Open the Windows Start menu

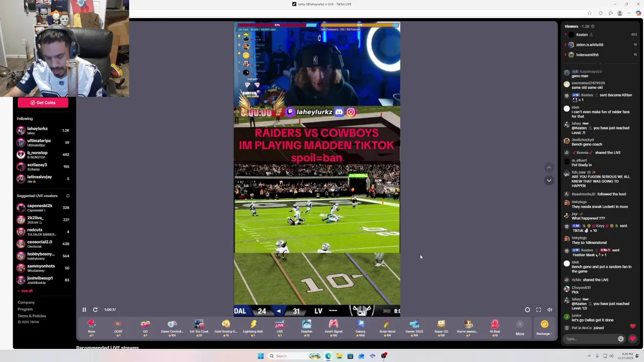261,356
